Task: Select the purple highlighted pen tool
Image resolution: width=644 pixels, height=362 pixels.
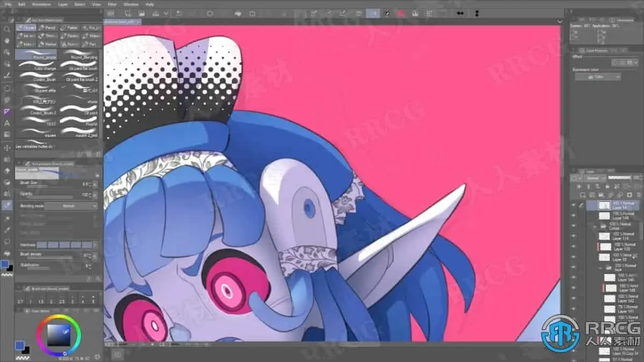Action: tap(7, 112)
